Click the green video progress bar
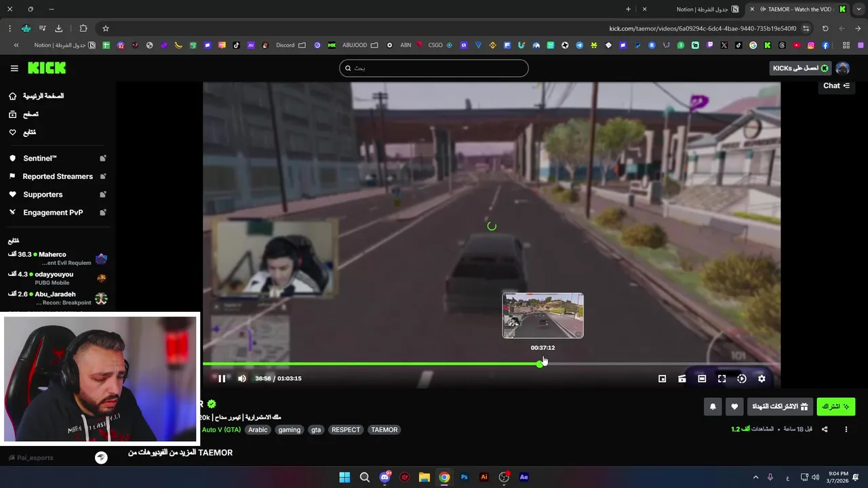 (371, 364)
